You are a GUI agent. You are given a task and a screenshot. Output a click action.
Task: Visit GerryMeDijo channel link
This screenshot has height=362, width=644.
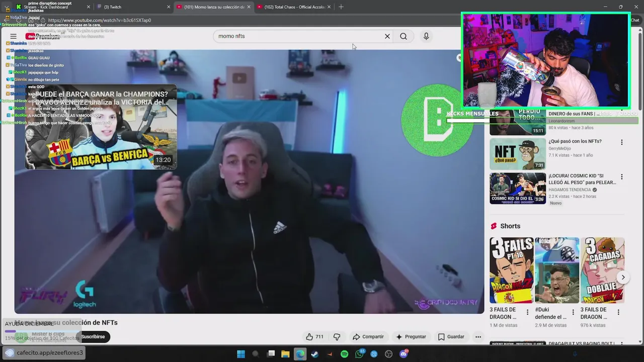tap(559, 148)
